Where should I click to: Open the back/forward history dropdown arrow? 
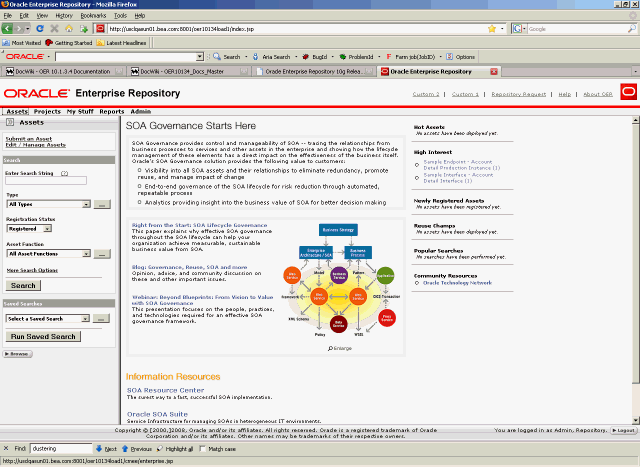pyautogui.click(x=28, y=29)
